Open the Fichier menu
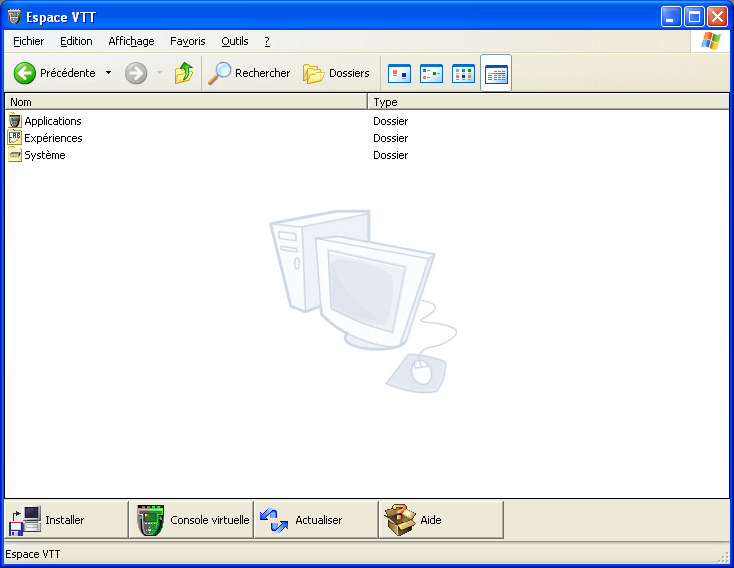734x568 pixels. pos(29,41)
